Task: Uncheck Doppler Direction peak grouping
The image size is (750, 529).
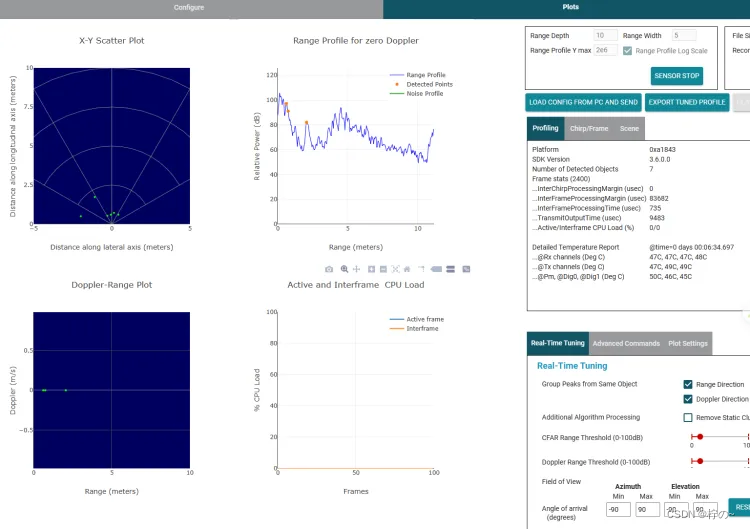Action: click(x=688, y=399)
